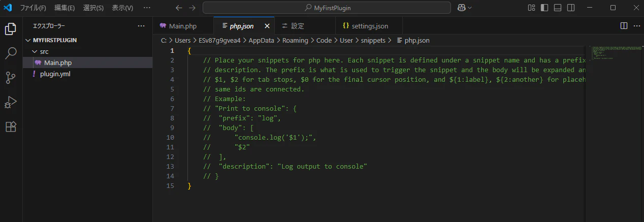644x222 pixels.
Task: Click the MyFirstPlugin command center search box
Action: click(x=327, y=8)
